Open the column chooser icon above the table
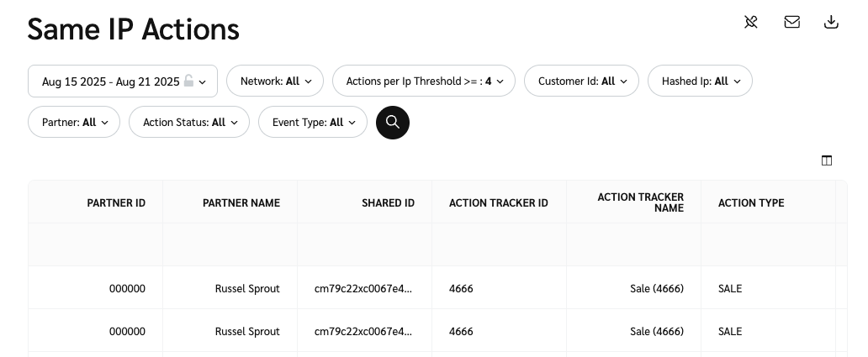 point(827,160)
